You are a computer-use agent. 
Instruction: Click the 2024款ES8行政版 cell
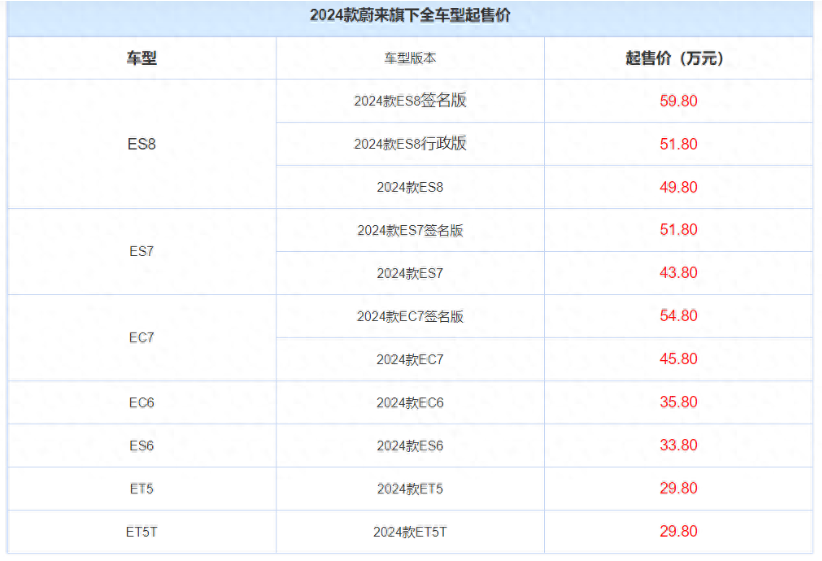pos(410,144)
